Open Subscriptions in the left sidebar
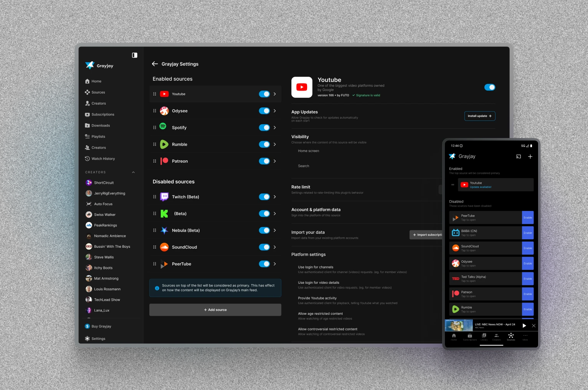Screen dimensions: 588x390 pyautogui.click(x=102, y=115)
